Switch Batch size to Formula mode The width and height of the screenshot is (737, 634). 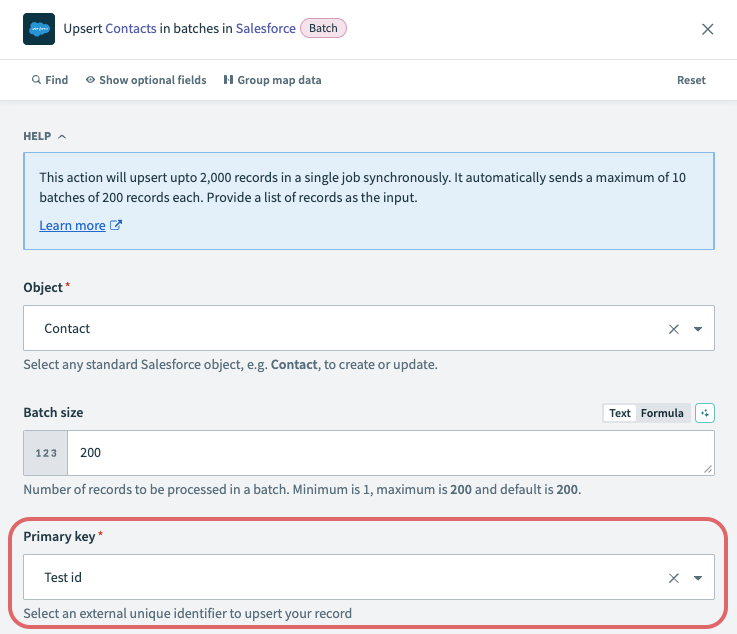click(662, 413)
